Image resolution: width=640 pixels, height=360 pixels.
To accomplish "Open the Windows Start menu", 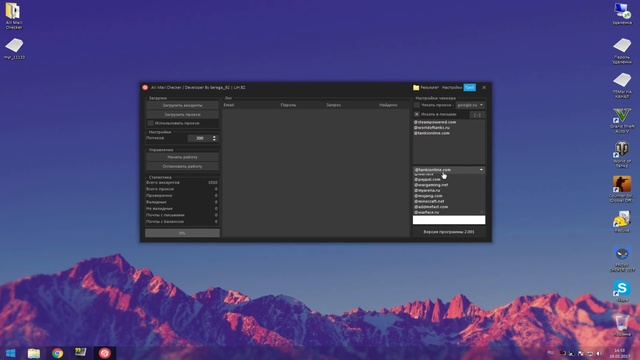I will 11,353.
